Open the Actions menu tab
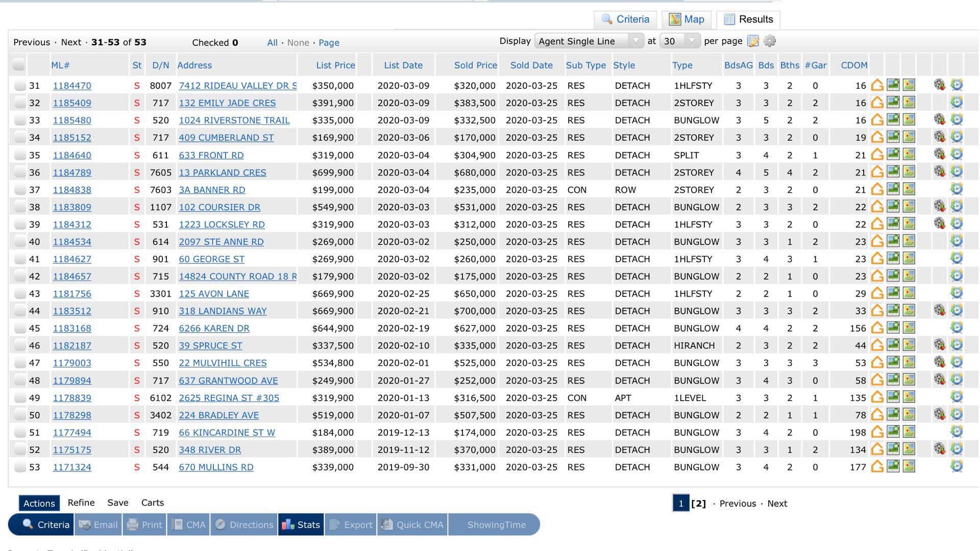Screen dimensions: 980x551 click(39, 503)
